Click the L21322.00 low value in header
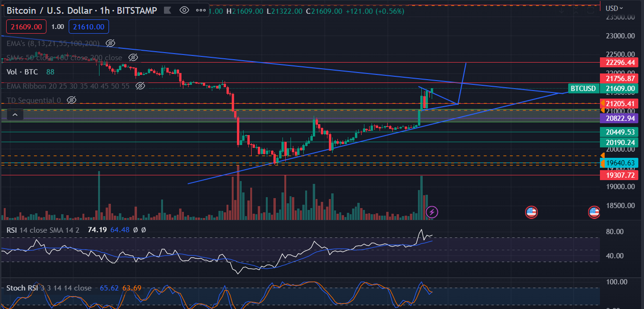 284,10
